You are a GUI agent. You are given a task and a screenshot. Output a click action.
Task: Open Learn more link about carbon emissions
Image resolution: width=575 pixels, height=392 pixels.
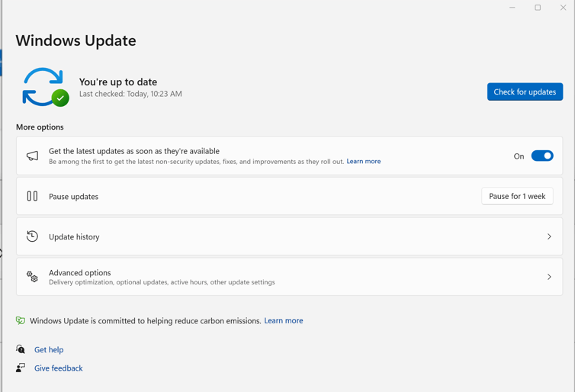[284, 320]
